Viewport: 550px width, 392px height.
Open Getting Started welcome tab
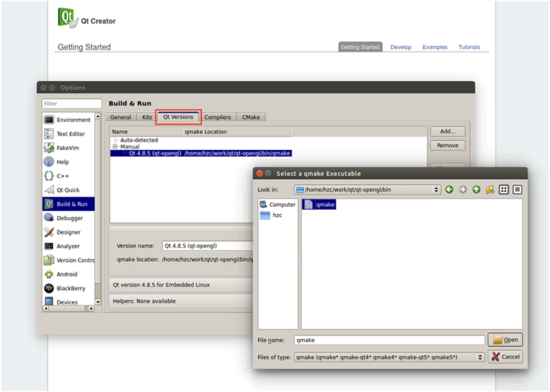pyautogui.click(x=360, y=47)
